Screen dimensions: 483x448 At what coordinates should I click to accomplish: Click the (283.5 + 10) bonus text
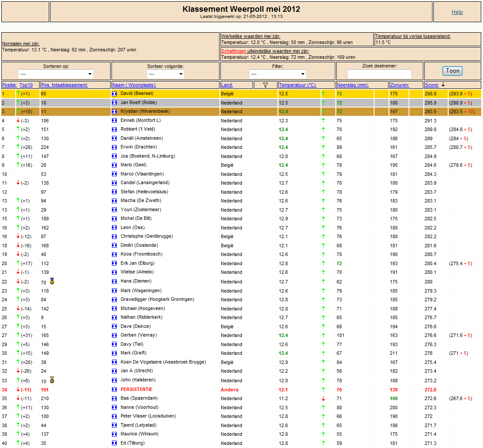462,111
